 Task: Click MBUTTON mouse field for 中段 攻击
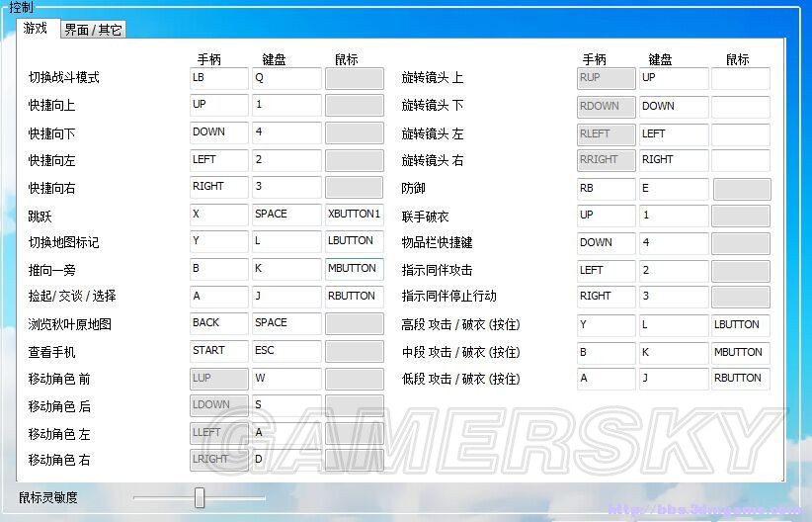741,353
